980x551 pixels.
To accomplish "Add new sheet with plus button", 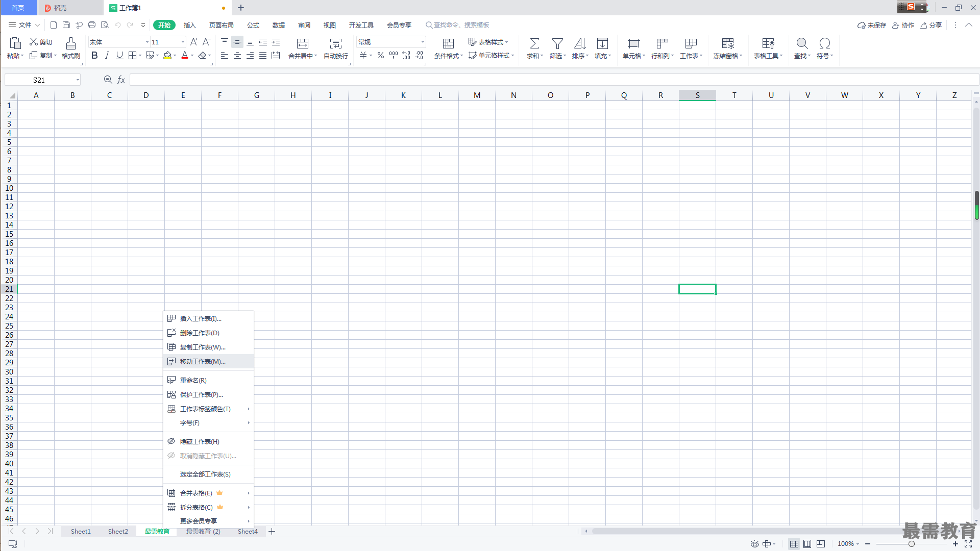I will [x=272, y=531].
